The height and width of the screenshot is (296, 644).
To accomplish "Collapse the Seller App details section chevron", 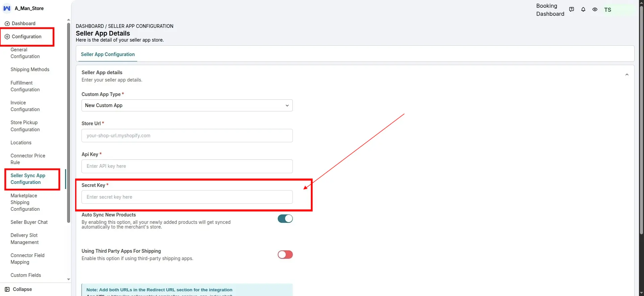I will 627,75.
